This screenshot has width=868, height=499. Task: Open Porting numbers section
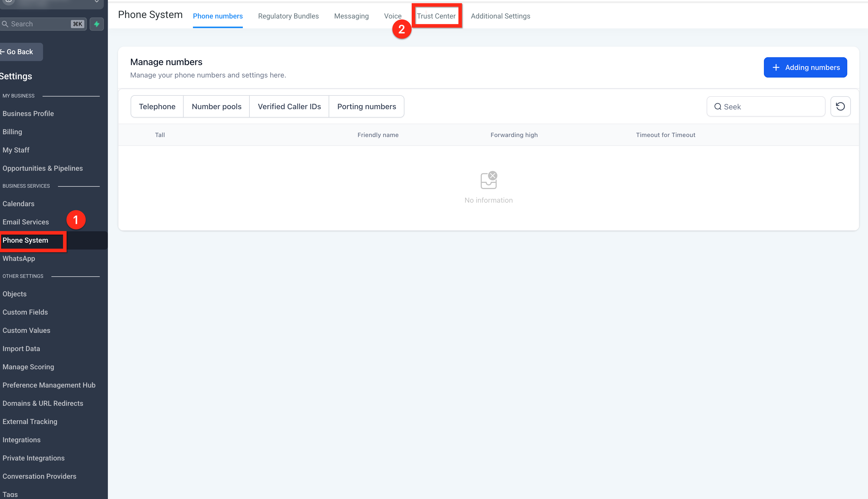[366, 107]
